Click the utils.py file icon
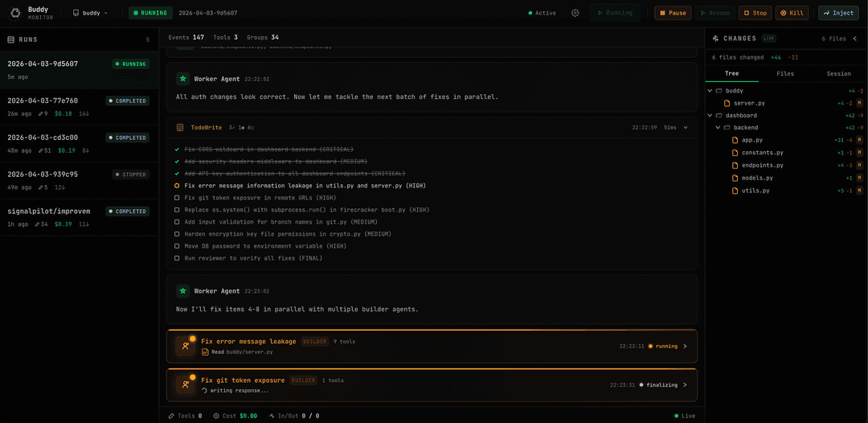The height and width of the screenshot is (423, 868). click(x=735, y=191)
